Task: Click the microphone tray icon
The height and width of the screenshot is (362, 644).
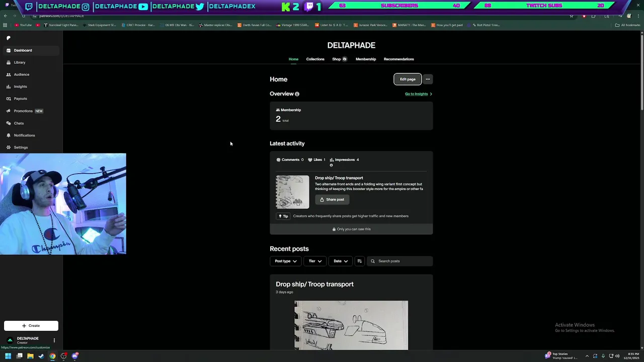Action: (x=603, y=356)
